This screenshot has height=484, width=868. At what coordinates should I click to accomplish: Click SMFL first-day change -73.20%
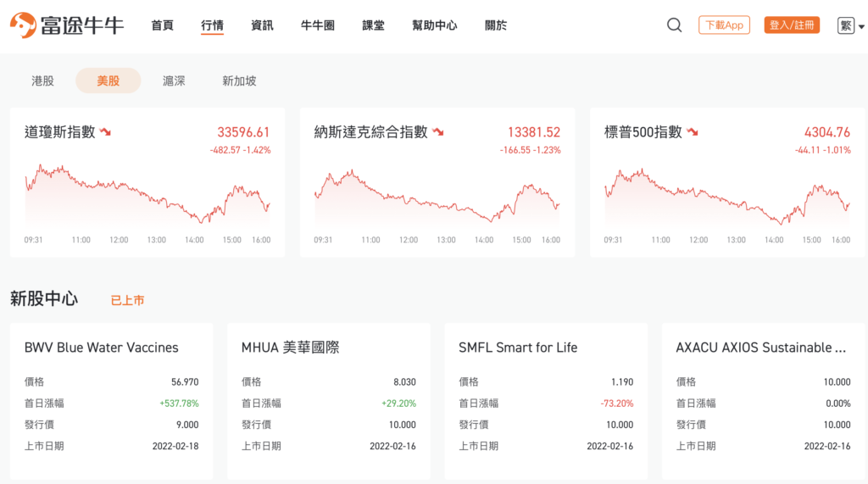[617, 403]
